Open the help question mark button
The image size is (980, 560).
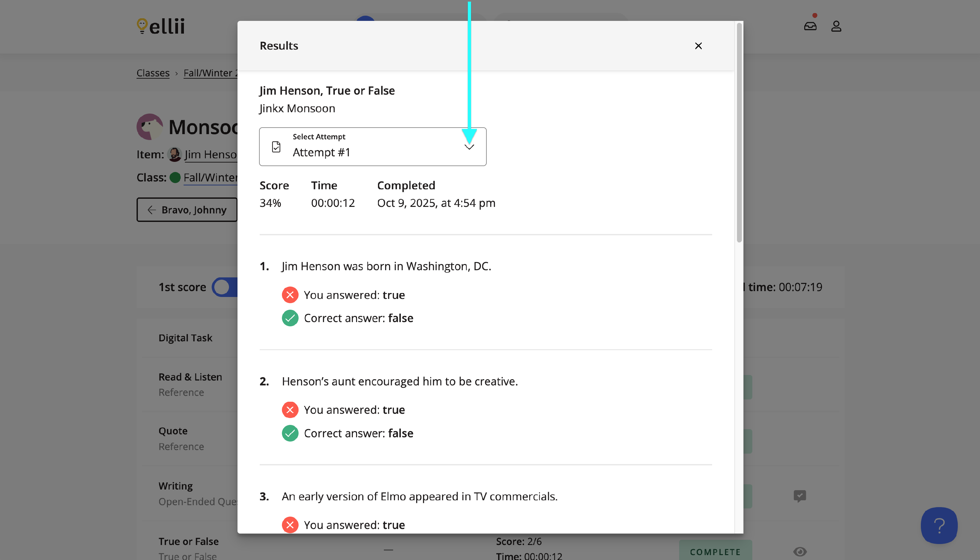[x=939, y=525]
